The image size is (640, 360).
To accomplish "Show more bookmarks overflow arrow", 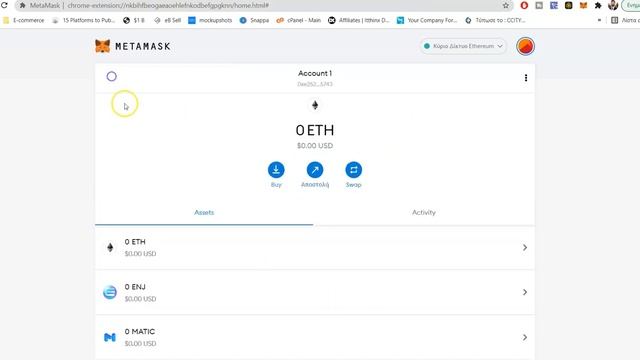I will (599, 20).
